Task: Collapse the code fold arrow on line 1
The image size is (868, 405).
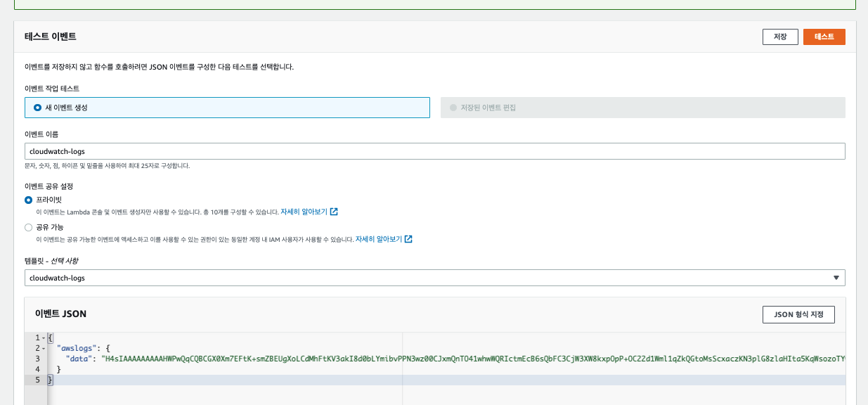Action: (x=44, y=337)
